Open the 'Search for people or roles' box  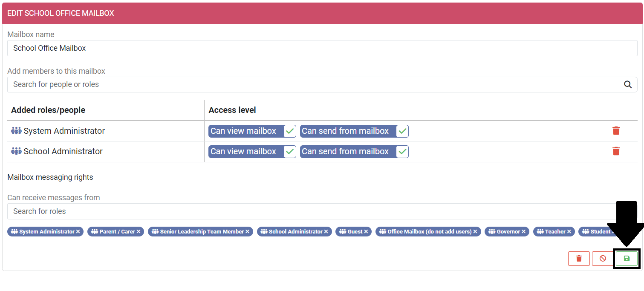[315, 84]
